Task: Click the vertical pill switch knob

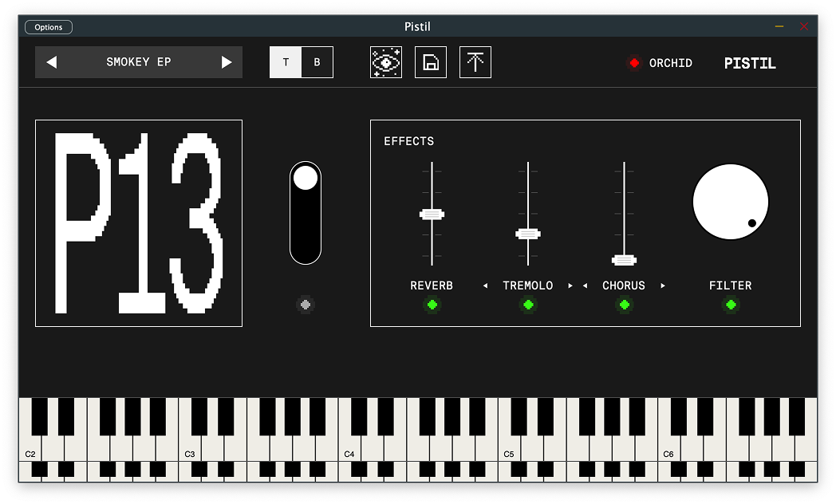Action: [306, 178]
